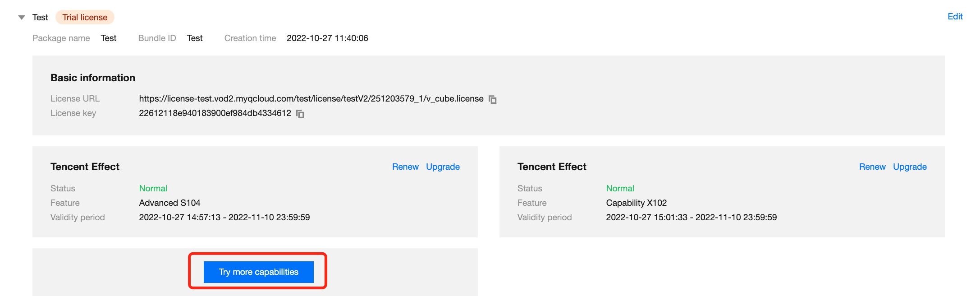
Task: Upgrade the Capability X102 Tencent Effect
Action: click(x=910, y=167)
